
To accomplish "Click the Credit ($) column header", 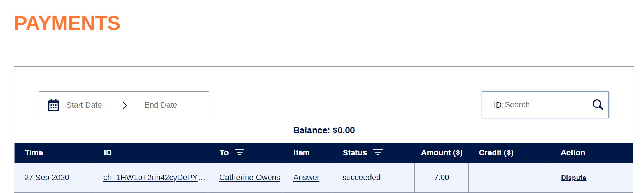I will click(496, 153).
